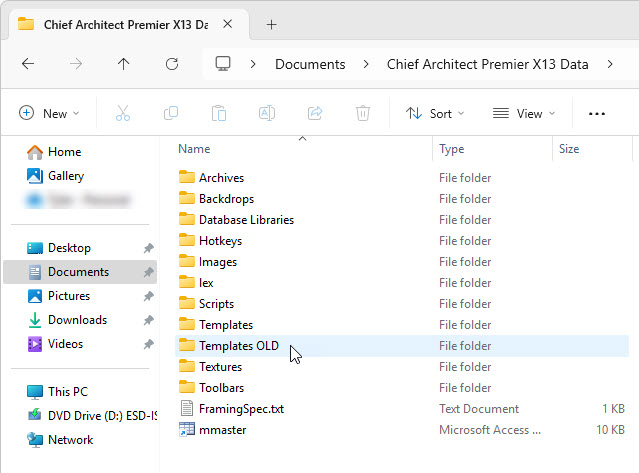Screen dimensions: 639x473
Task: Click the mmaster database shortcut icon
Action: [x=187, y=429]
